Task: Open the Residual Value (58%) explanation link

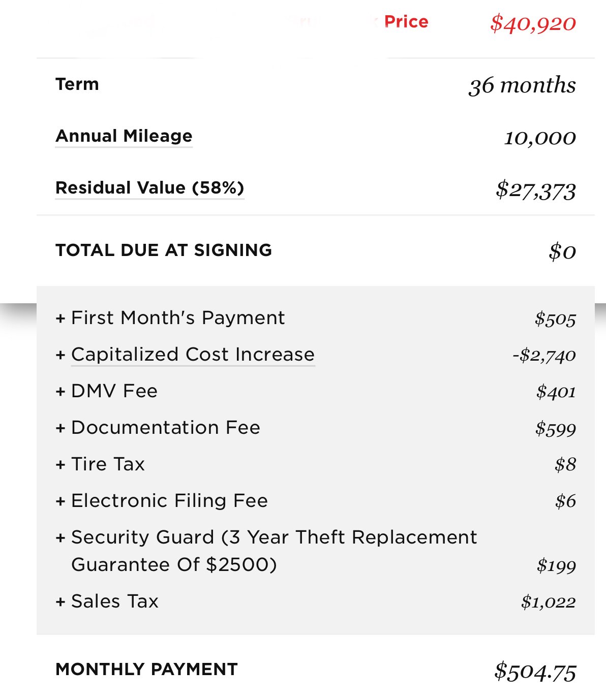Action: pyautogui.click(x=150, y=188)
